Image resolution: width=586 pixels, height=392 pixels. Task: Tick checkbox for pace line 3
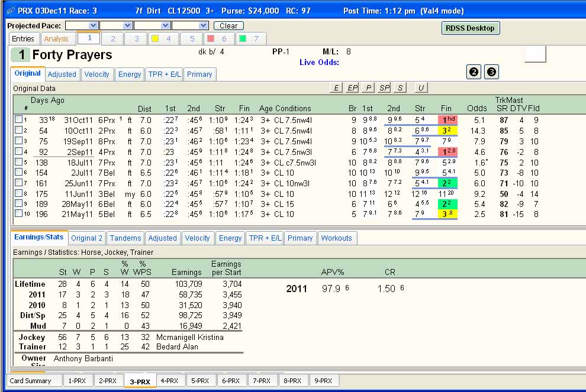point(18,141)
